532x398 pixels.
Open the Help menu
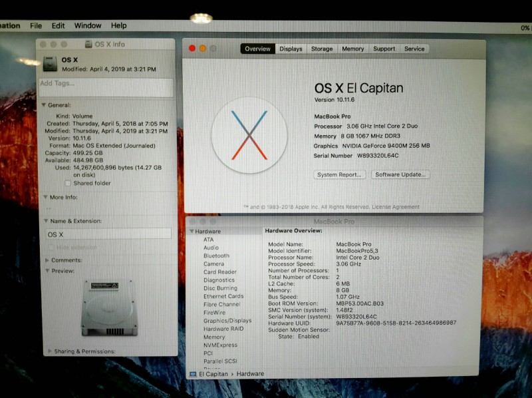tap(119, 26)
